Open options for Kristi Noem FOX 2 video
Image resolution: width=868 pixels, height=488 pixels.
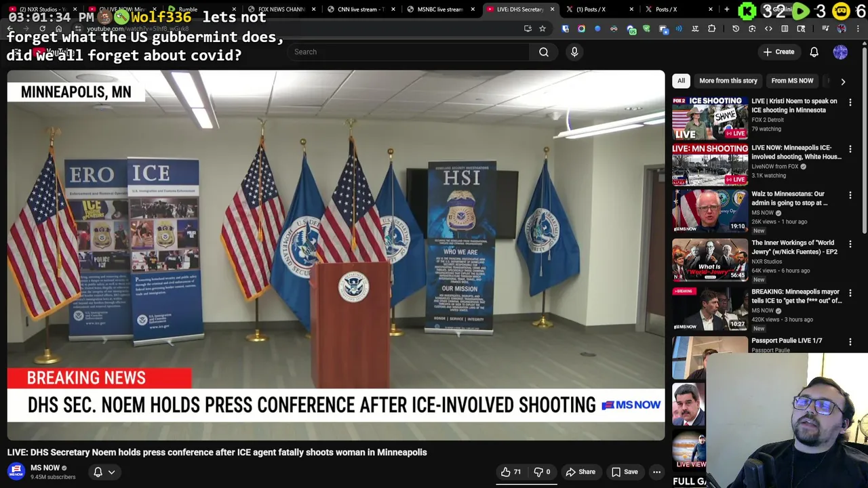pos(850,102)
